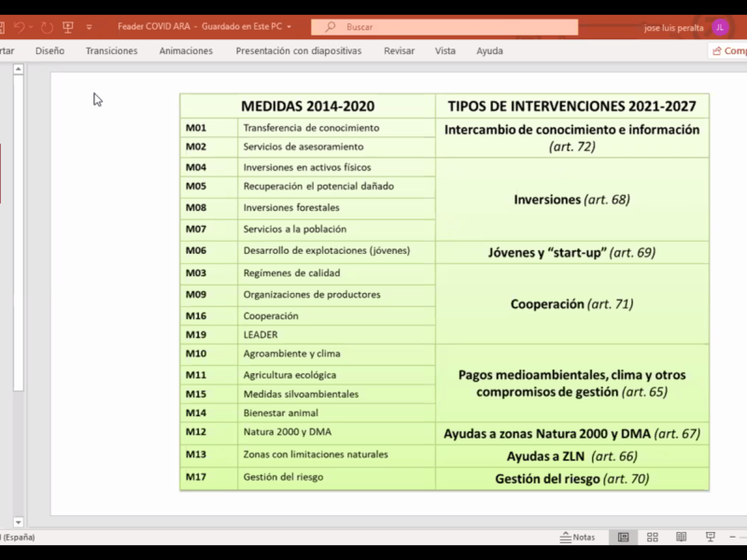The width and height of the screenshot is (747, 560).
Task: Click the zoom out minus button
Action: [733, 538]
